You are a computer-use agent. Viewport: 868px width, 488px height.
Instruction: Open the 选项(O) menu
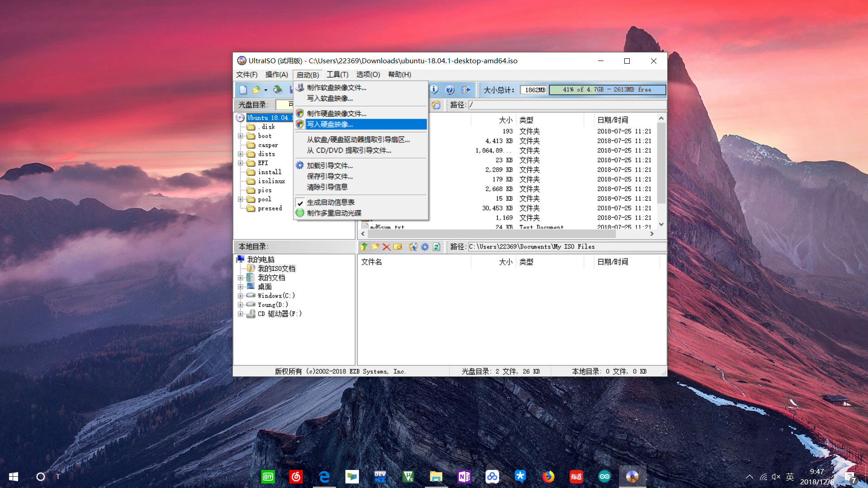click(x=368, y=75)
